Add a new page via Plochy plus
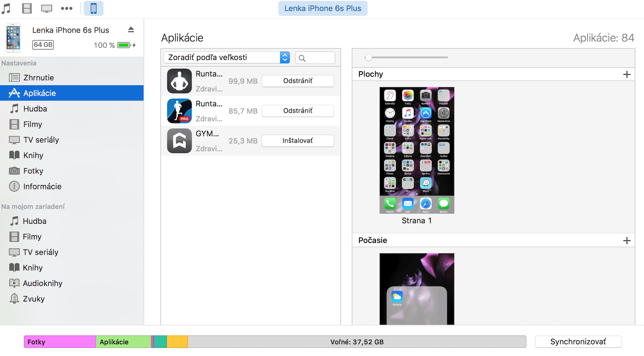 coord(627,74)
